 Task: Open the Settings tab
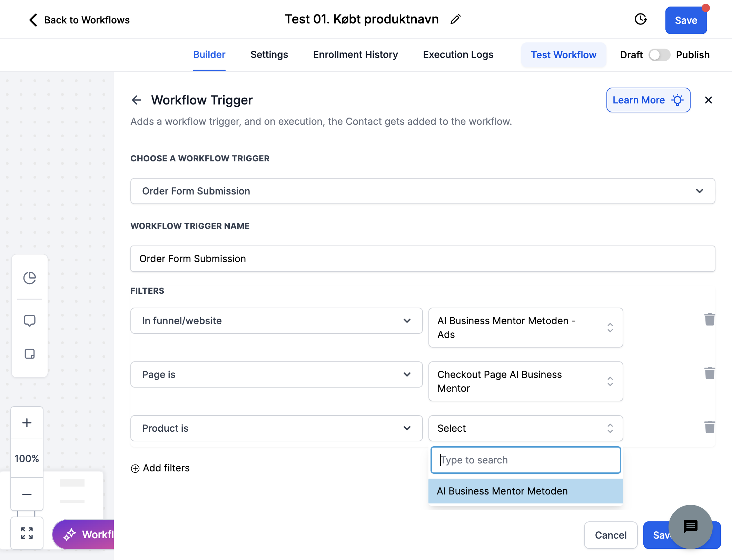point(269,54)
